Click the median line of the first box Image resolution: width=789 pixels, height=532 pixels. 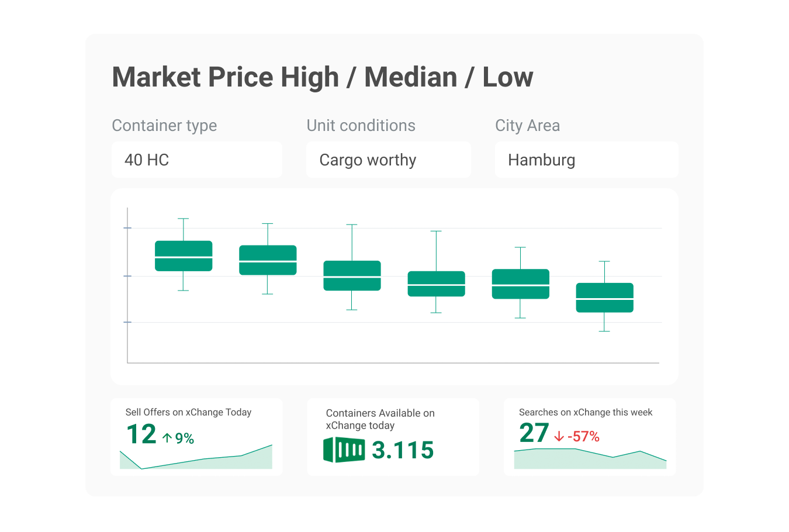click(x=184, y=257)
